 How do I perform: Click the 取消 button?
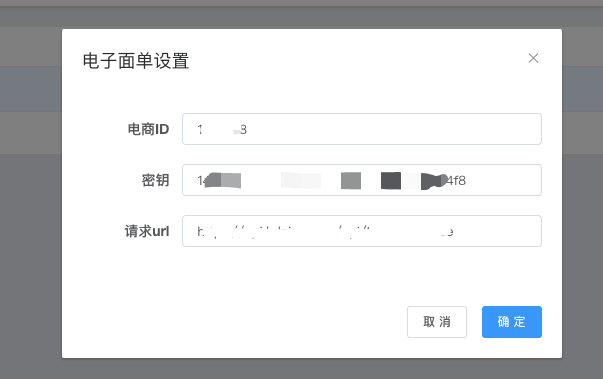point(437,322)
